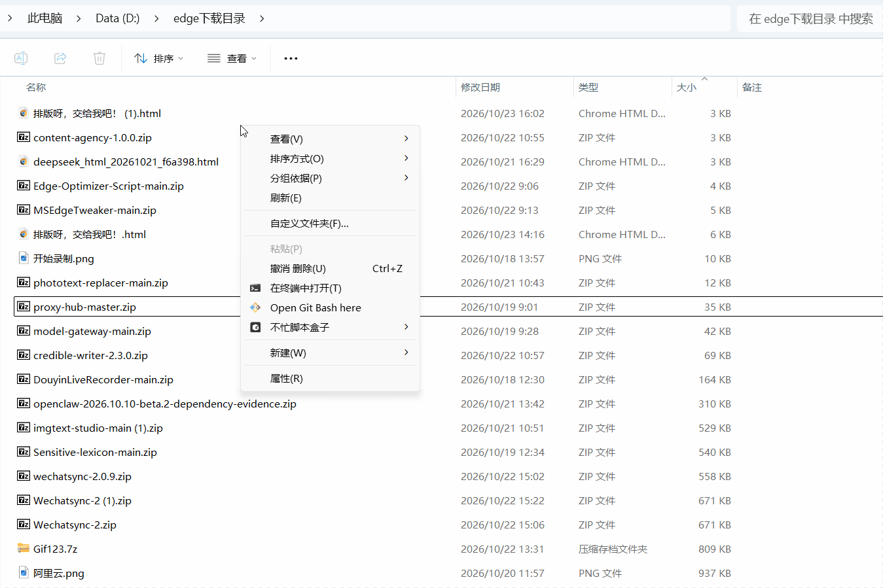
Task: Click the terminal icon beside 在终端中打开
Action: pos(255,288)
